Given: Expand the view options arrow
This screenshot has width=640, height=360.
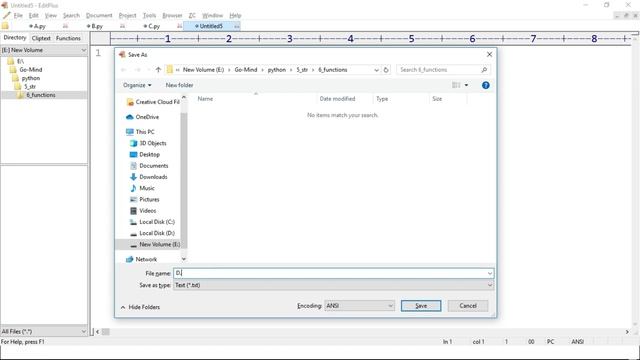Looking at the screenshot, I should [x=466, y=85].
